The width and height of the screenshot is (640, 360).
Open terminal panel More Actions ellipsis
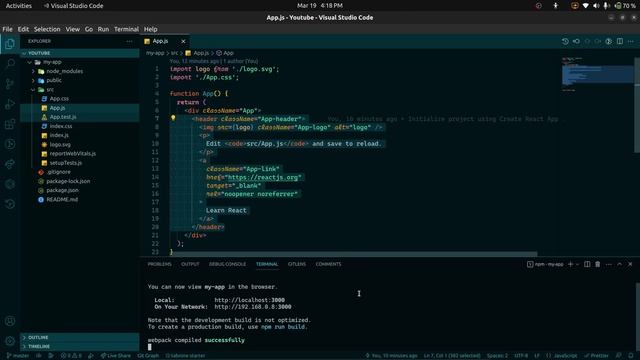coord(609,264)
